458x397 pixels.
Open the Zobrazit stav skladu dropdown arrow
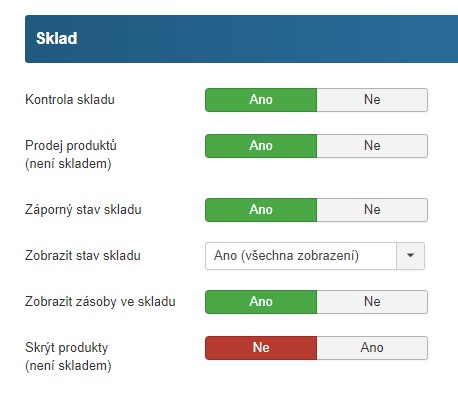tap(410, 256)
